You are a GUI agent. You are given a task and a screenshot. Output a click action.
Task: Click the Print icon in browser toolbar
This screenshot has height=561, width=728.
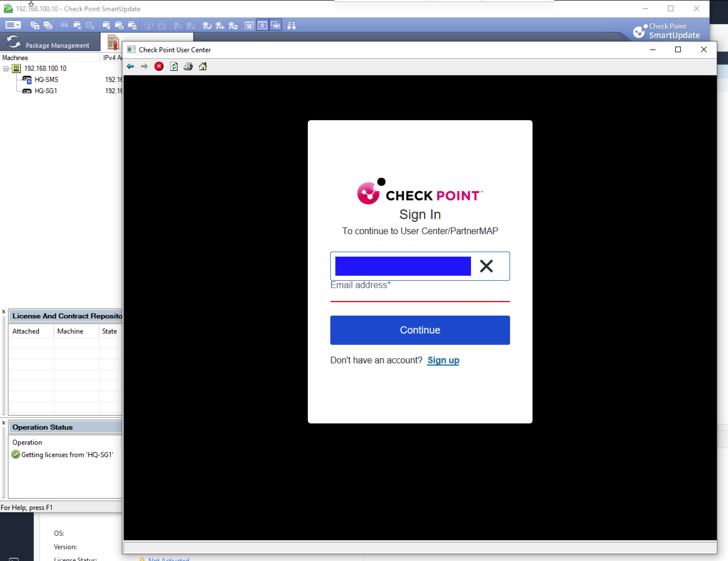(x=188, y=66)
